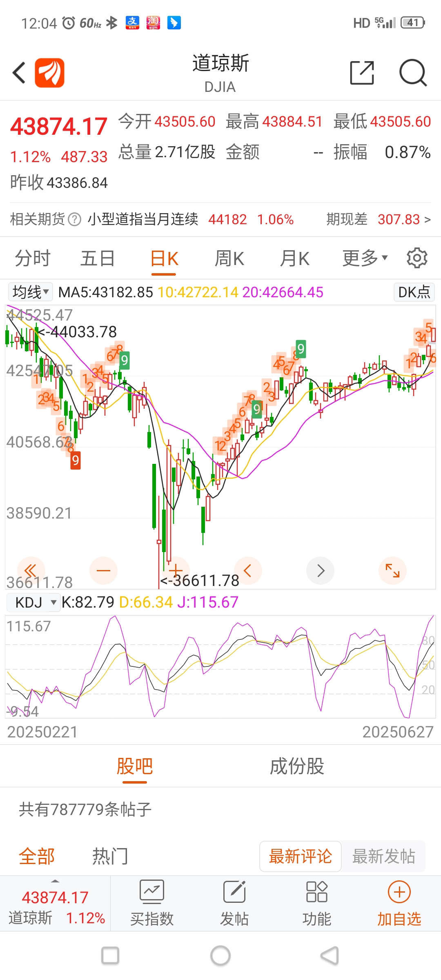Open 小型道指当月连续 futures link
Image resolution: width=441 pixels, height=980 pixels.
click(x=143, y=219)
